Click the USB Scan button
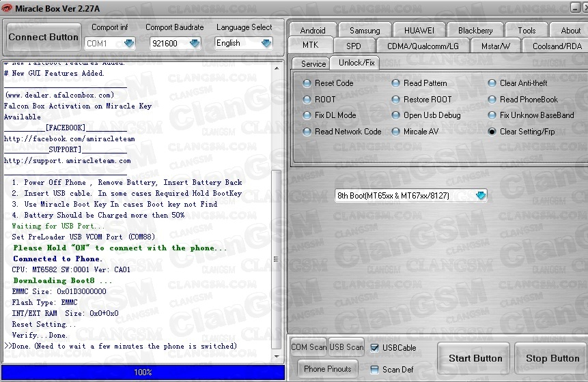 point(346,347)
